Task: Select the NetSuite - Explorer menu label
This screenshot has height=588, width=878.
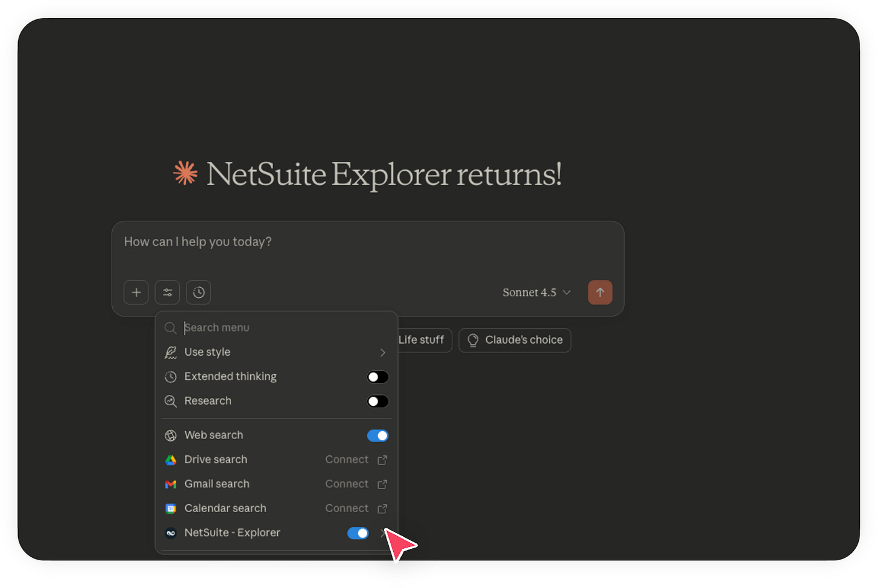Action: (232, 533)
